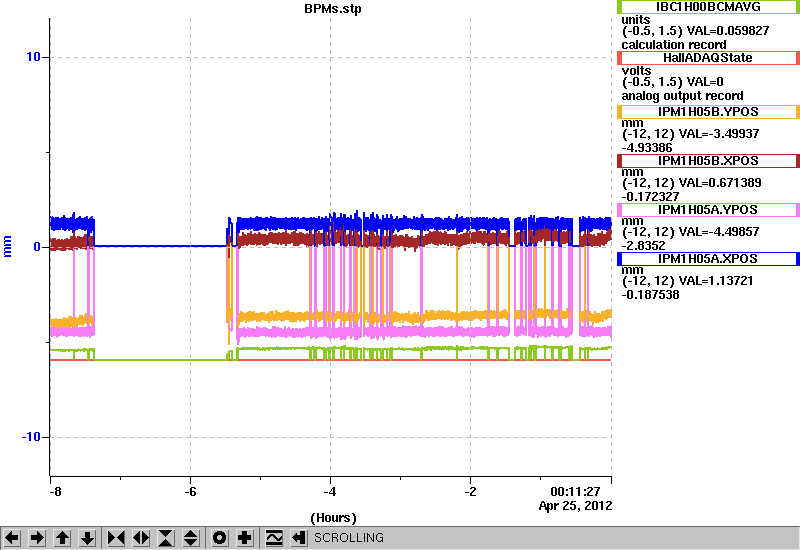Click the VAL=-4.49857 readout

point(720,232)
